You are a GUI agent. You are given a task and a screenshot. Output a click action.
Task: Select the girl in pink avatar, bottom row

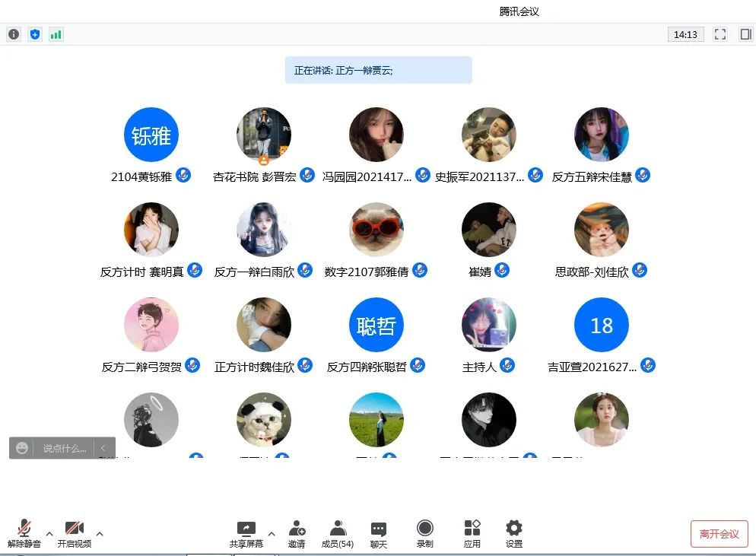click(602, 420)
